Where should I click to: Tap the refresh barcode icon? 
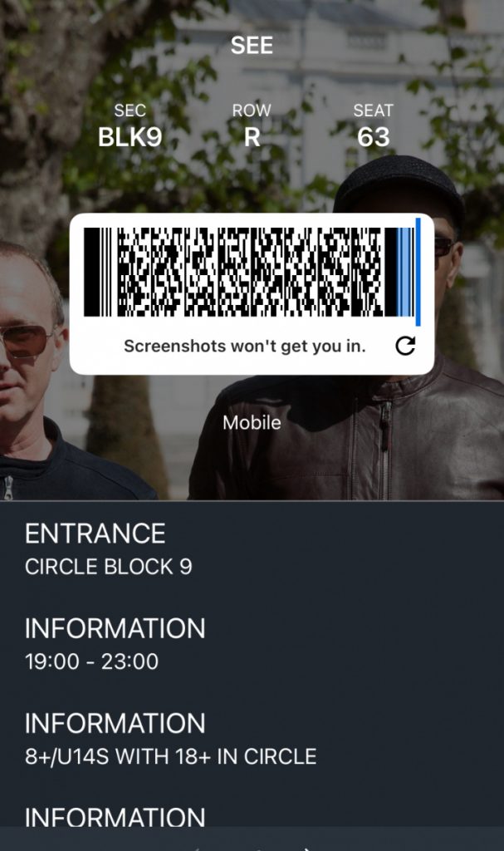[405, 346]
